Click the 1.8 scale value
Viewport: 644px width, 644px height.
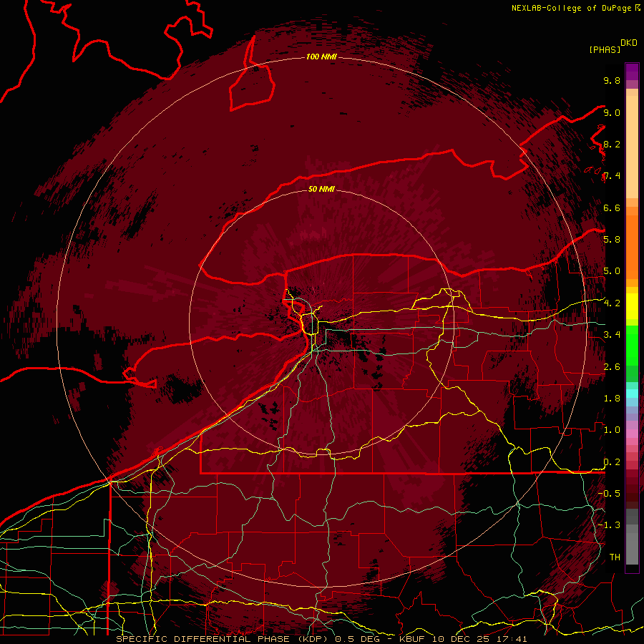(612, 398)
